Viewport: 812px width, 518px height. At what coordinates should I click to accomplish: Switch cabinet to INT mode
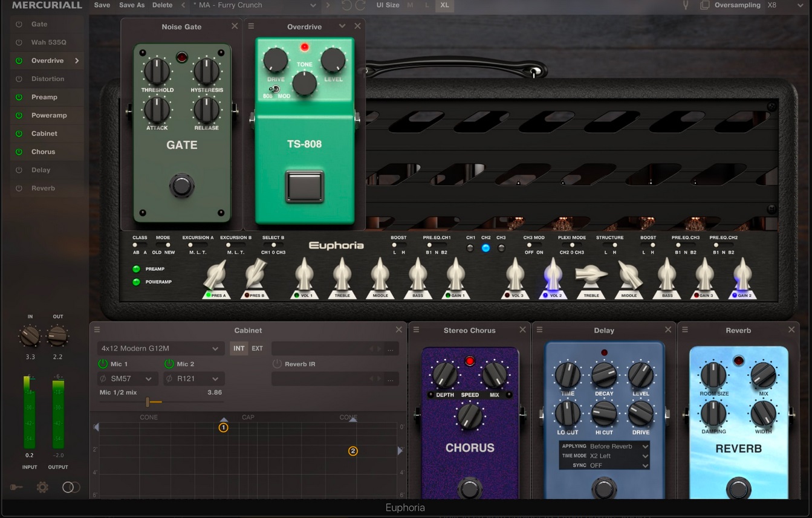tap(239, 348)
